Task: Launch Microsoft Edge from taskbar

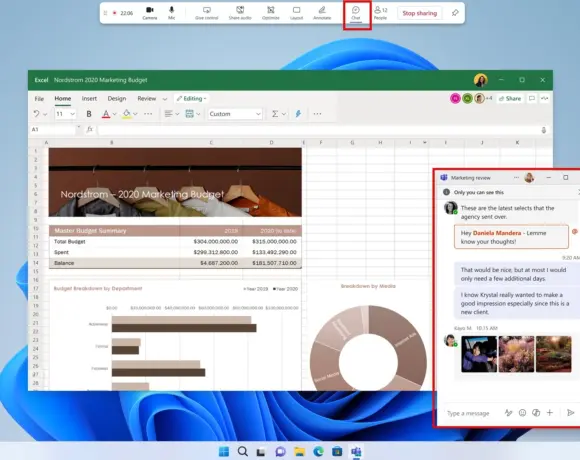Action: click(318, 451)
